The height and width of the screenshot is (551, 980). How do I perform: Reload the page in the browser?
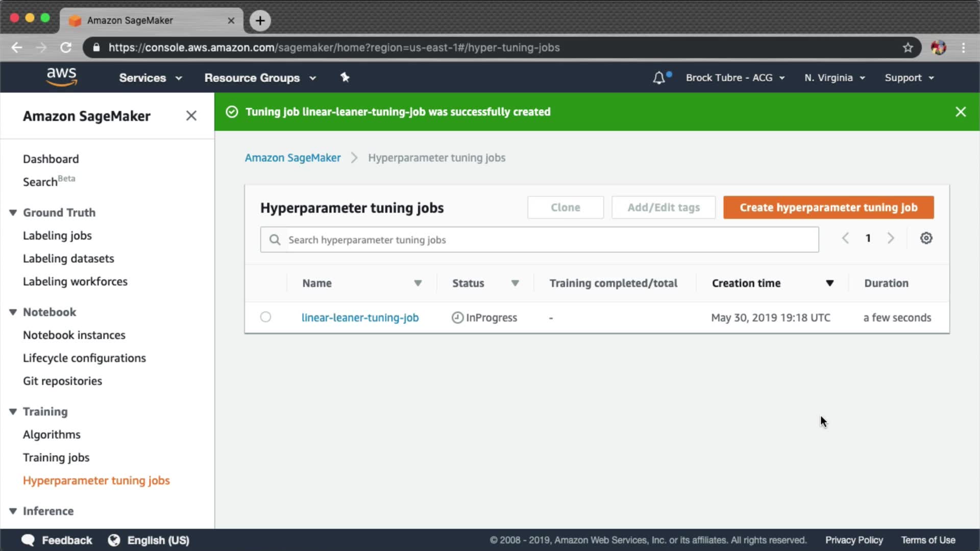tap(66, 47)
